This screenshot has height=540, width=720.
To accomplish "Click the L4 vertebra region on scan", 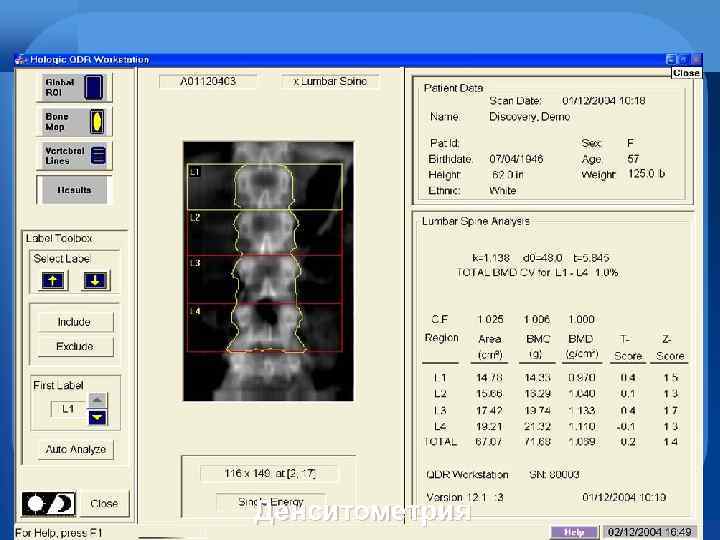I will [264, 328].
